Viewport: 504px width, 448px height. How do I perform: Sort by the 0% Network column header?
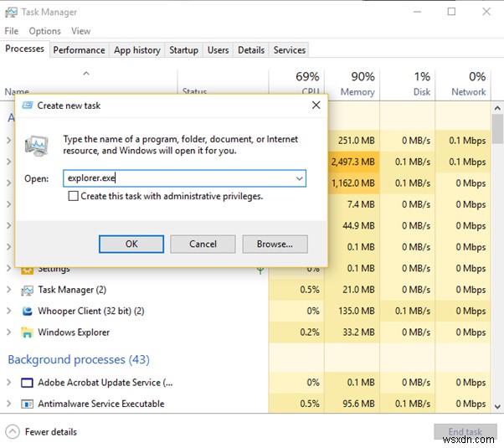463,85
